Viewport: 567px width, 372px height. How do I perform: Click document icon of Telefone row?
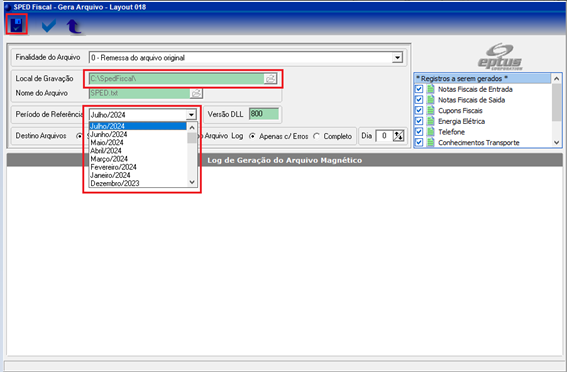[x=430, y=132]
